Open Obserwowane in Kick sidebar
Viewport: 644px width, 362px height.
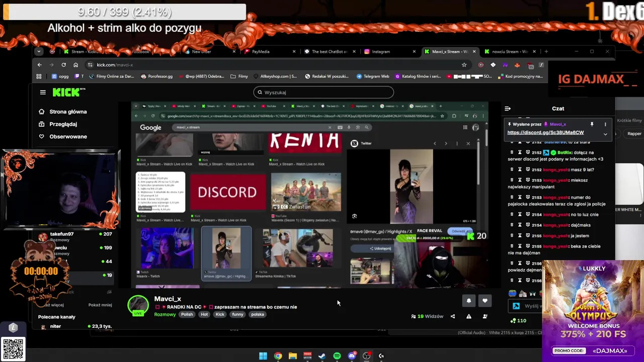point(63,136)
